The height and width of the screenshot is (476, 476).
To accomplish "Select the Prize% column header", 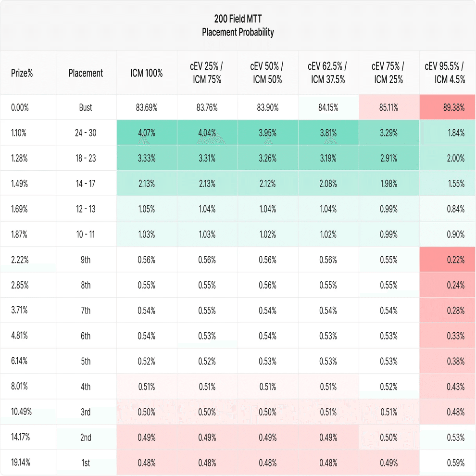I will coord(22,74).
